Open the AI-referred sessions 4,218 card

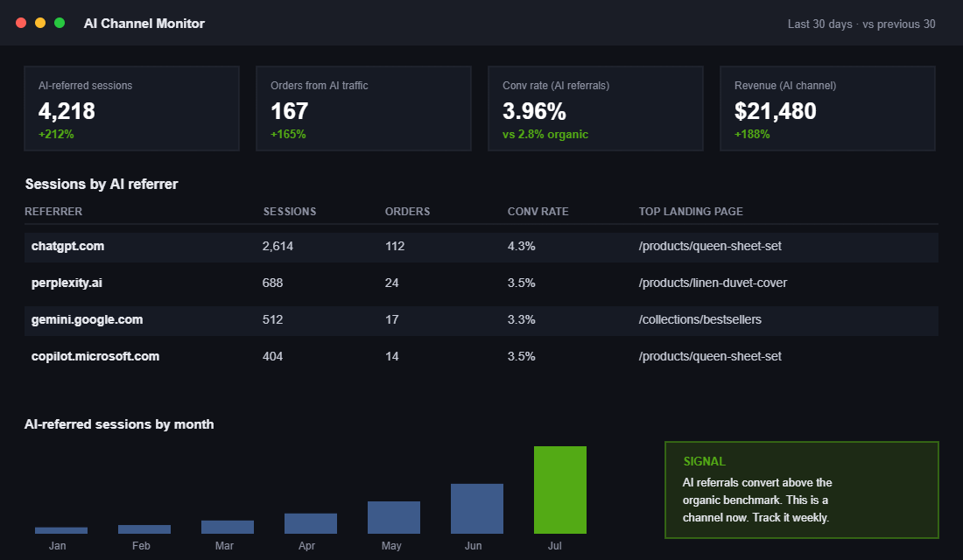131,108
